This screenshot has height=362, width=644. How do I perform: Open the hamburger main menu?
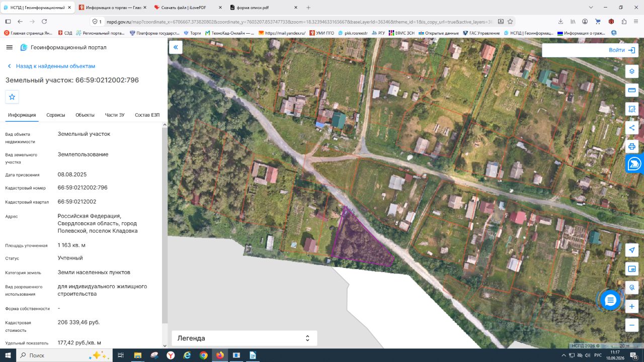click(x=9, y=47)
